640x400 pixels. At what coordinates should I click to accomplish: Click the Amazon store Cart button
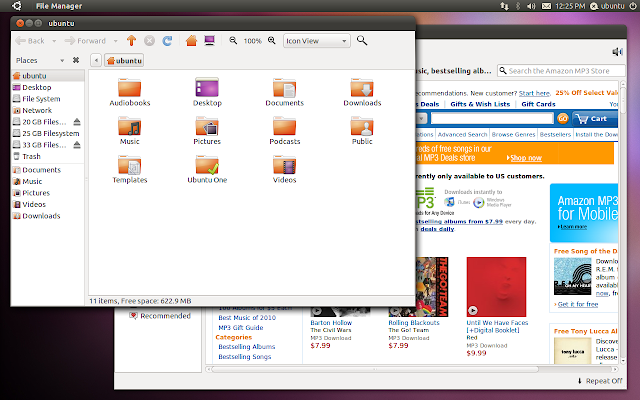coord(595,118)
